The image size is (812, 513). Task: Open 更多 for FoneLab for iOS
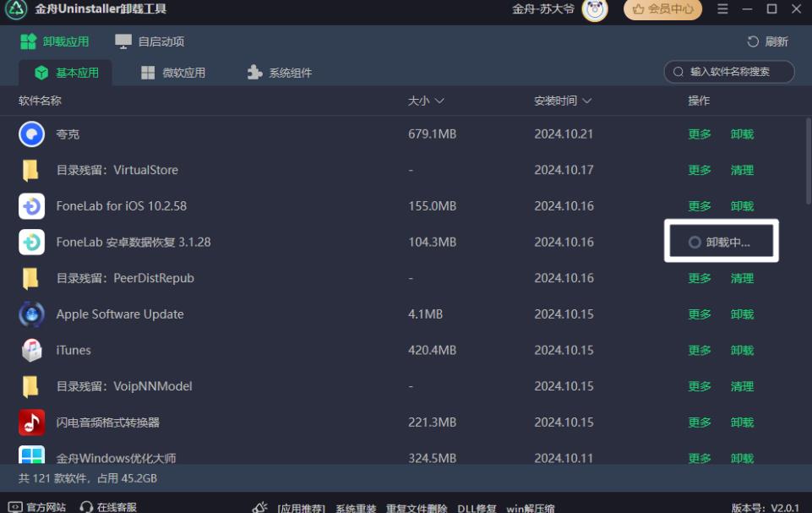699,206
